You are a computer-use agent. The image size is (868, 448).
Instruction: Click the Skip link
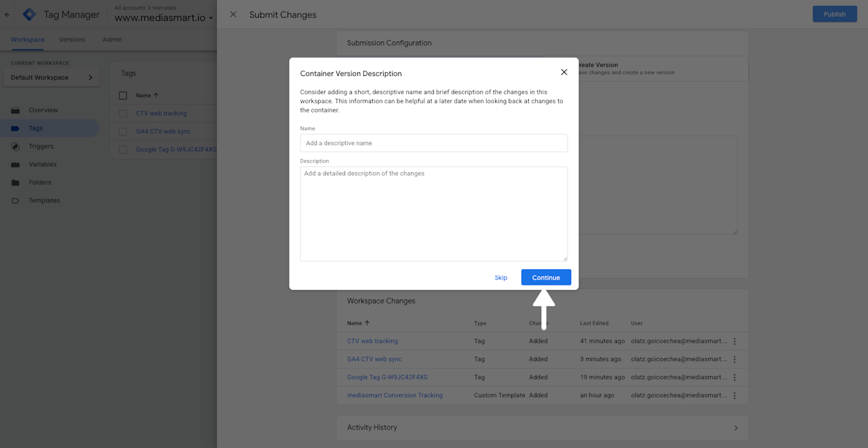(x=500, y=278)
